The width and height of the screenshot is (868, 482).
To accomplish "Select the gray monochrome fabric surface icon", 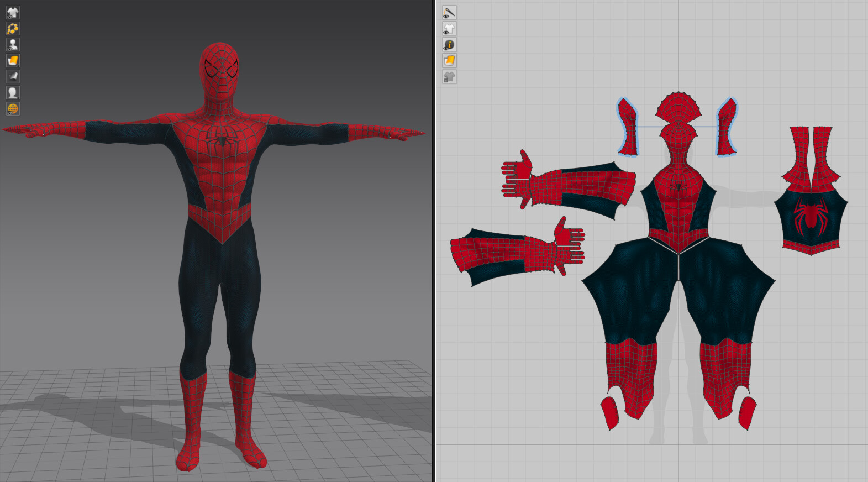I will (x=13, y=76).
